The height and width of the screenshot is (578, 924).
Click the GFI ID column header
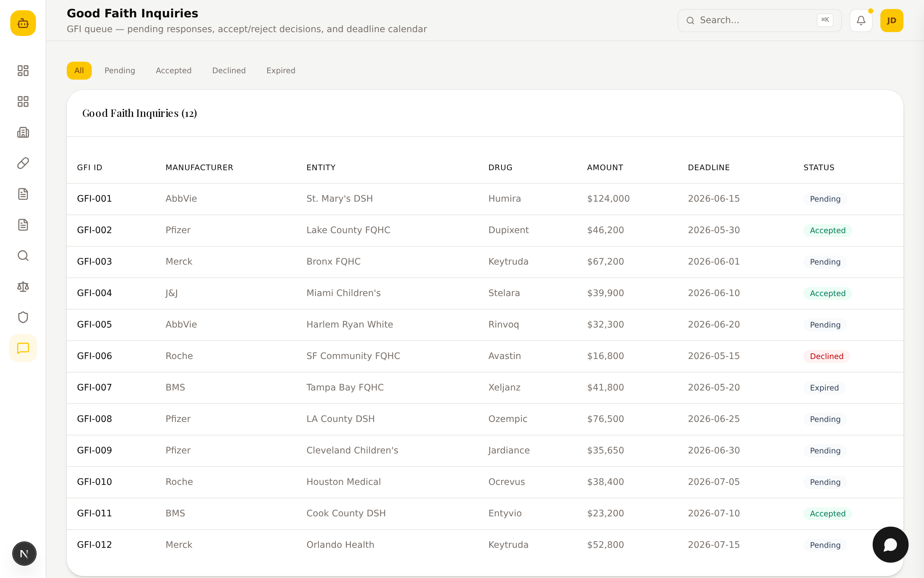coord(90,167)
